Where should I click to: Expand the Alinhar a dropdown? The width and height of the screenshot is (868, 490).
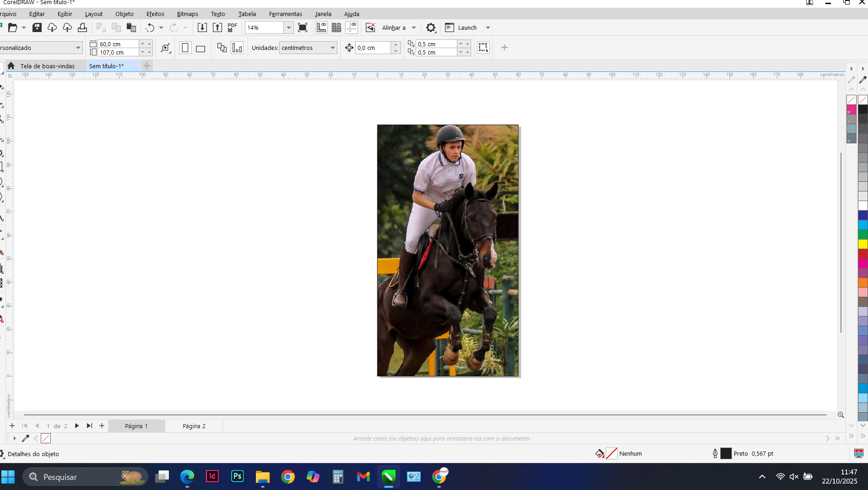(414, 27)
